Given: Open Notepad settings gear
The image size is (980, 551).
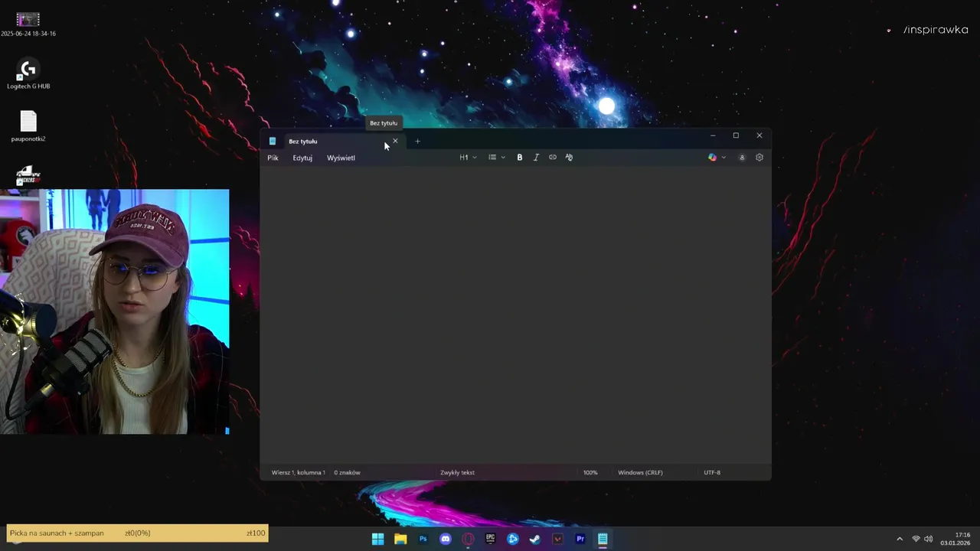Looking at the screenshot, I should [759, 158].
